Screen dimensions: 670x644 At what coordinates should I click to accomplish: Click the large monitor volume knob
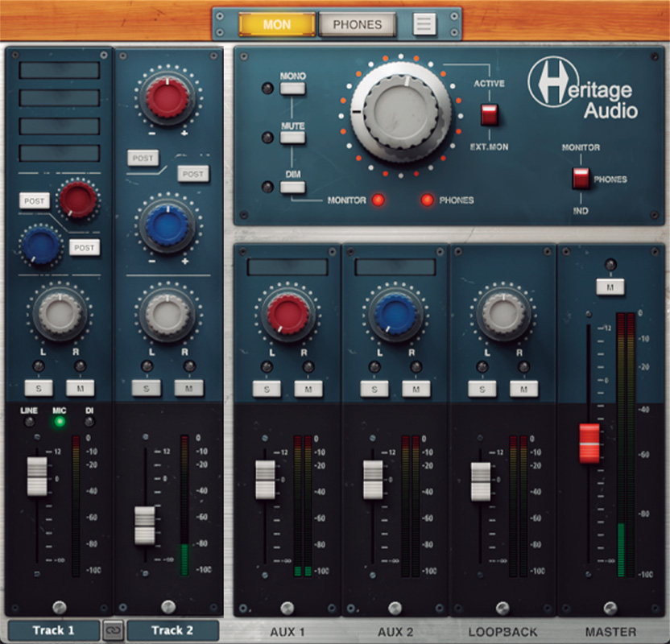(x=401, y=112)
